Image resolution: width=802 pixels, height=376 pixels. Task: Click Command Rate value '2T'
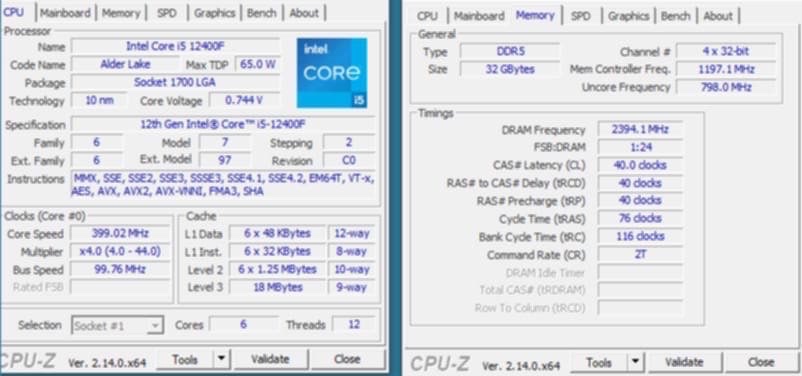[x=640, y=254]
